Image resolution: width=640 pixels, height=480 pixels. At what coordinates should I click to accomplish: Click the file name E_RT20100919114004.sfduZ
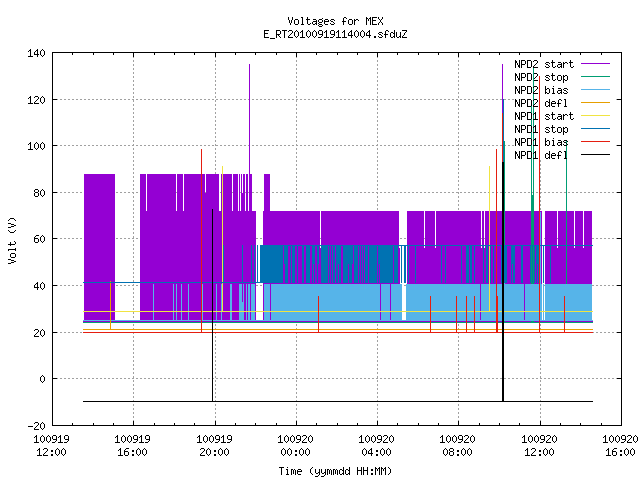coord(336,34)
